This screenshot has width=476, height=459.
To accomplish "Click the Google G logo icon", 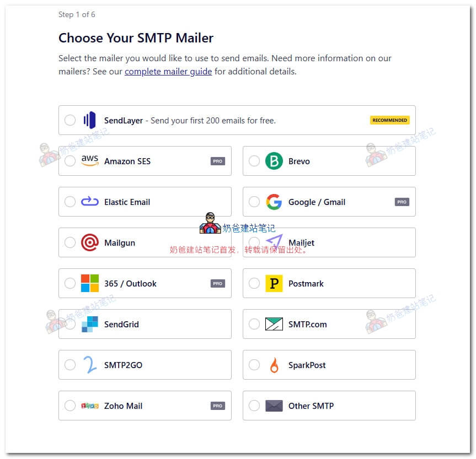I will (274, 202).
